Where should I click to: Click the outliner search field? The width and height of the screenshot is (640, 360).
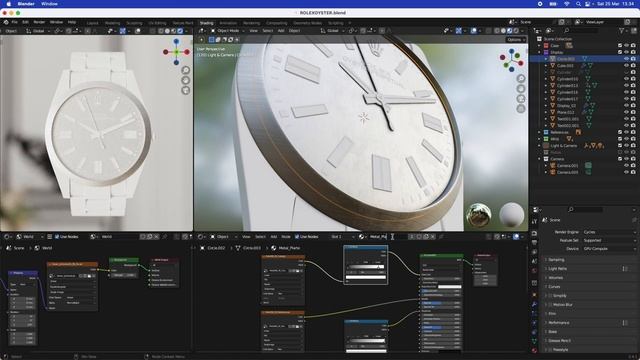[x=582, y=31]
